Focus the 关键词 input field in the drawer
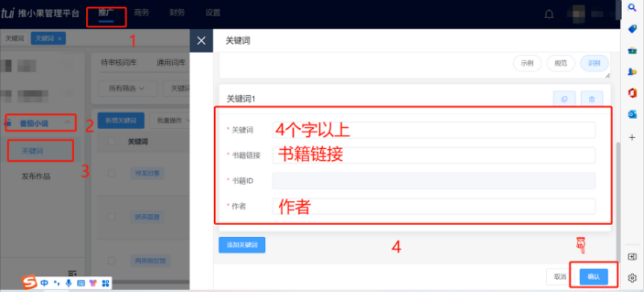The image size is (644, 292). tap(434, 130)
